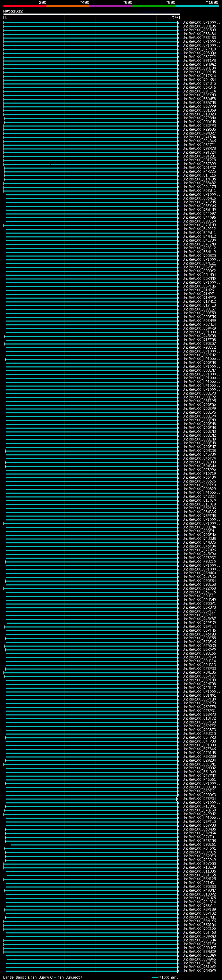Viewport: 222px width, 980px height.
Task: Open hit UniRef100_Q9SAQ0
Action: coord(199,53)
